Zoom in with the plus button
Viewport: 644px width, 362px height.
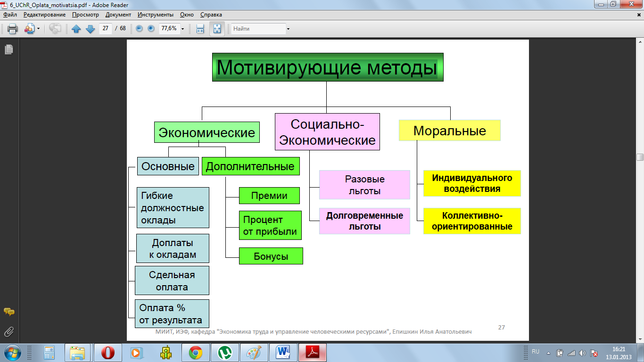coord(151,28)
